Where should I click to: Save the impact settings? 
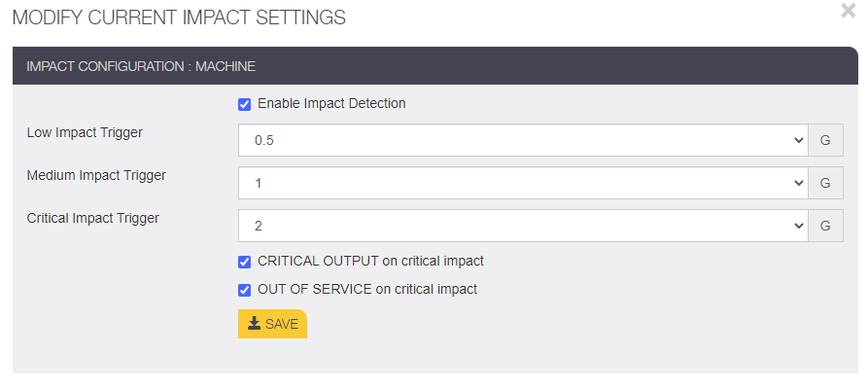[272, 324]
